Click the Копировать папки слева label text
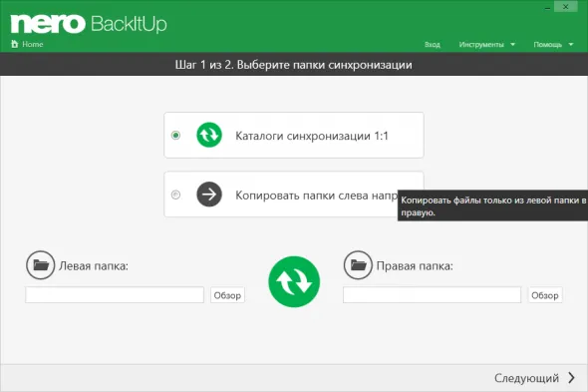This screenshot has height=392, width=588. (x=317, y=196)
